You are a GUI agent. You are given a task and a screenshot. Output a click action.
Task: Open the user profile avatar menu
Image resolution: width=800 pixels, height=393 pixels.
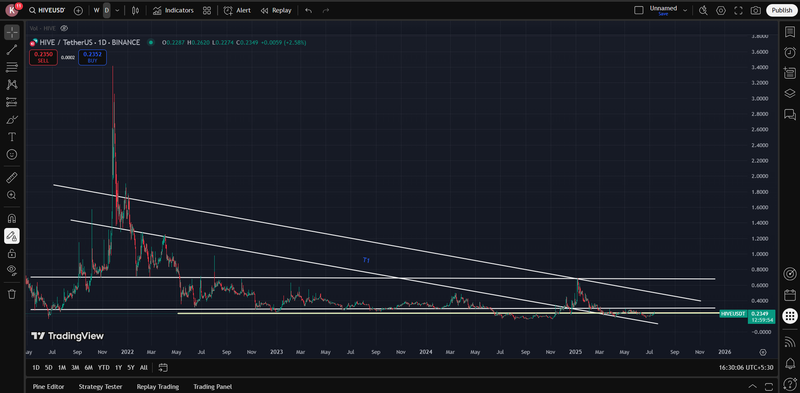click(x=12, y=10)
